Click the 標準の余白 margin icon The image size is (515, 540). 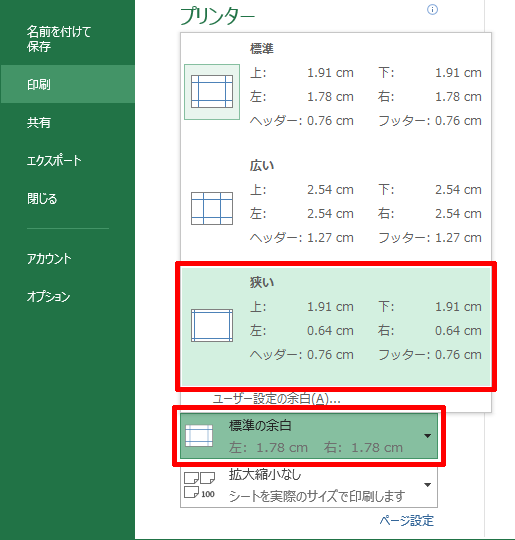tap(199, 436)
